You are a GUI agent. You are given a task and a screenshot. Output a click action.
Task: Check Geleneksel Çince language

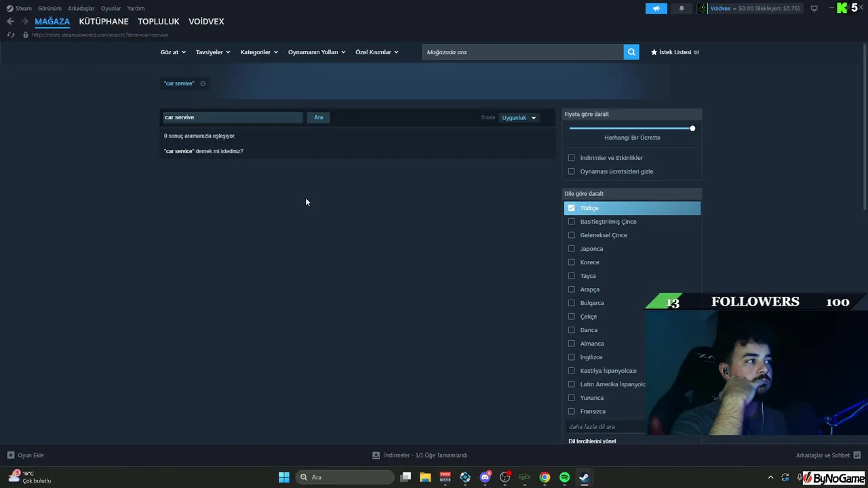571,235
